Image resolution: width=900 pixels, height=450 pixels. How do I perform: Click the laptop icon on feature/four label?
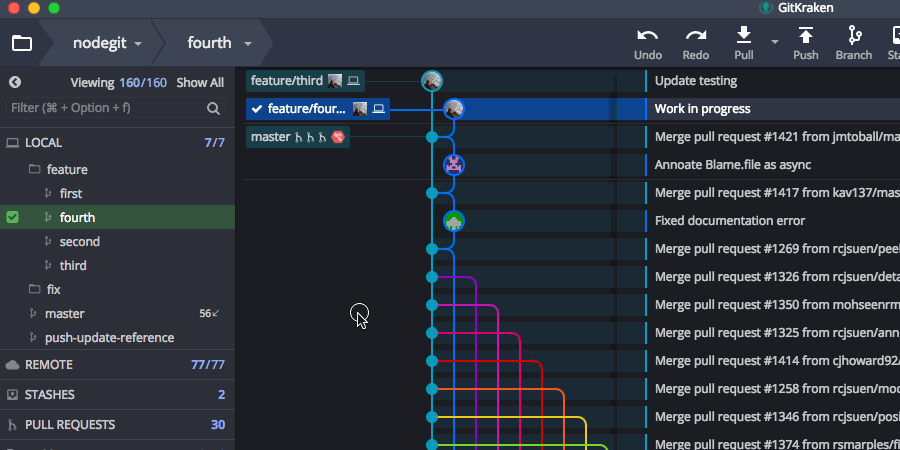tap(378, 108)
